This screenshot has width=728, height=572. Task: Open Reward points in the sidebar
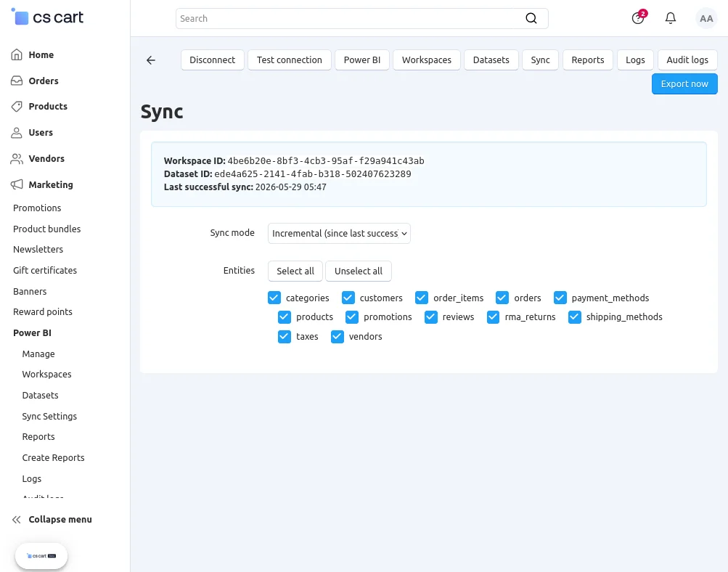click(x=43, y=312)
